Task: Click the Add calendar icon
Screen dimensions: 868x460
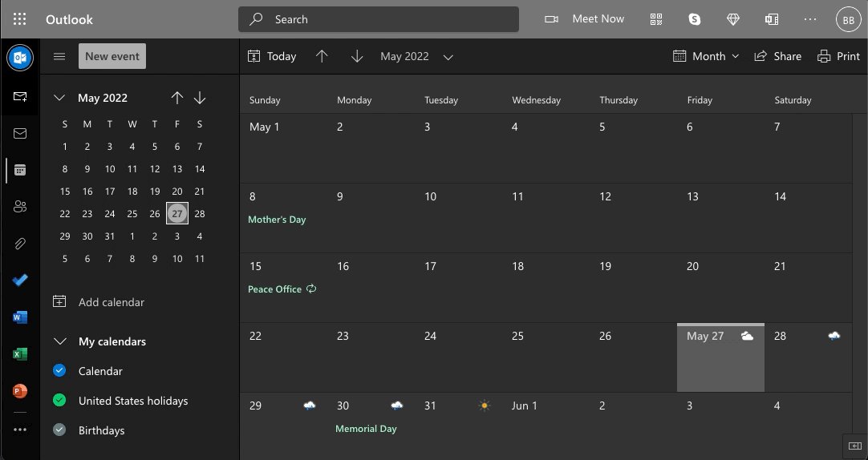Action: point(59,301)
